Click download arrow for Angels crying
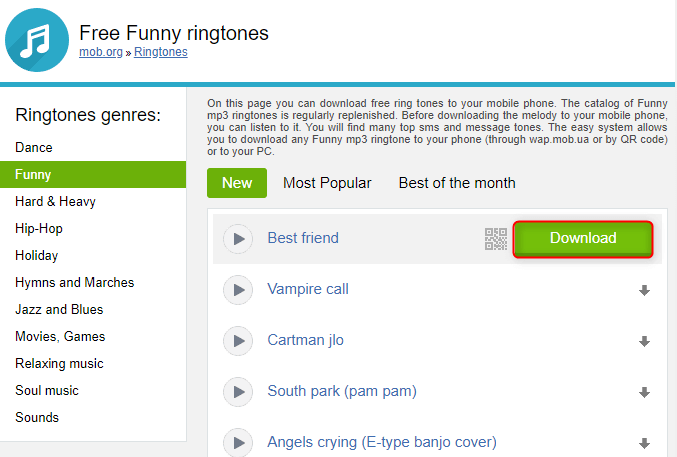The image size is (677, 457). click(644, 443)
